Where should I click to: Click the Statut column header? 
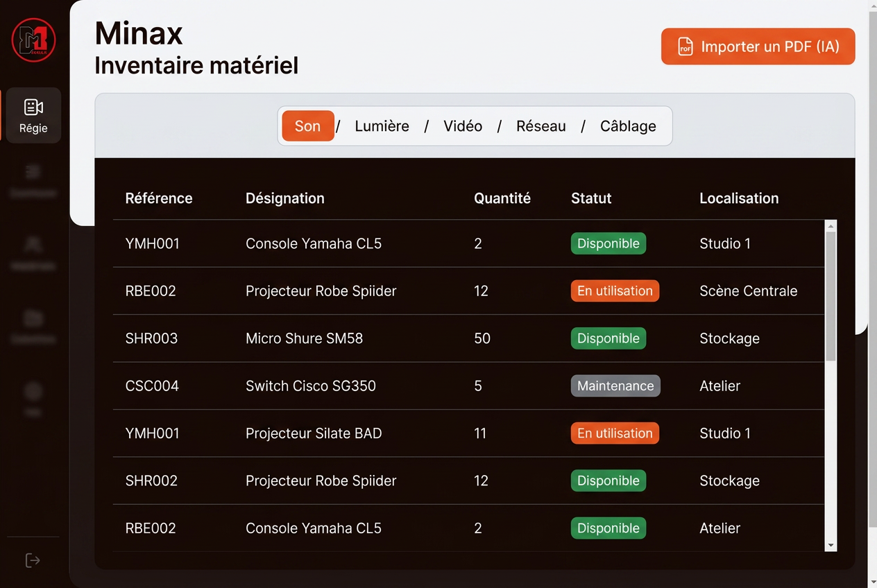coord(591,198)
